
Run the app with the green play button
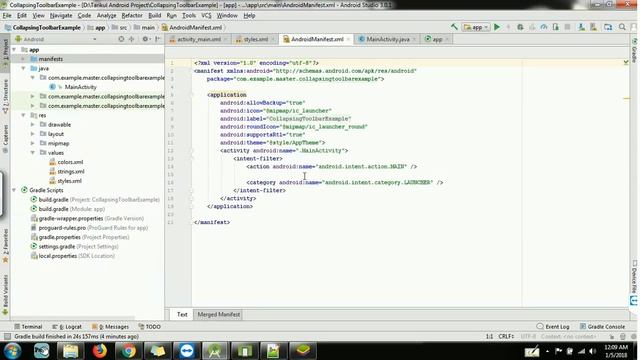497,27
